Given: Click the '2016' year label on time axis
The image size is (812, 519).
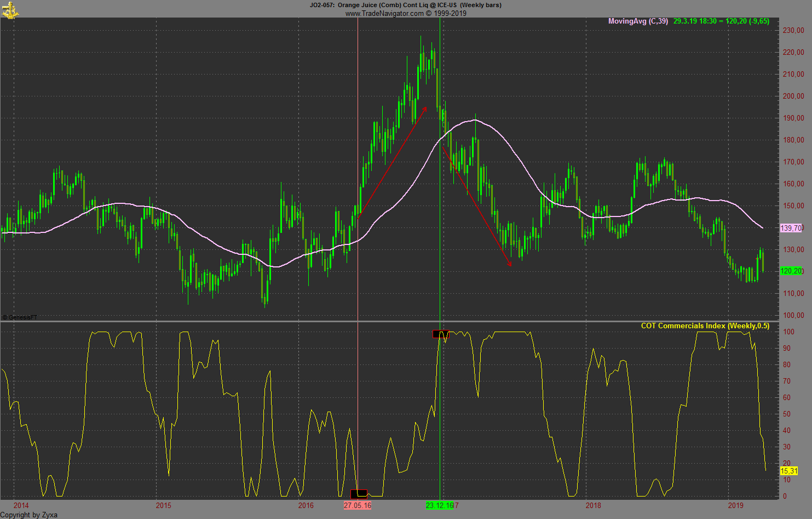Looking at the screenshot, I should (306, 505).
